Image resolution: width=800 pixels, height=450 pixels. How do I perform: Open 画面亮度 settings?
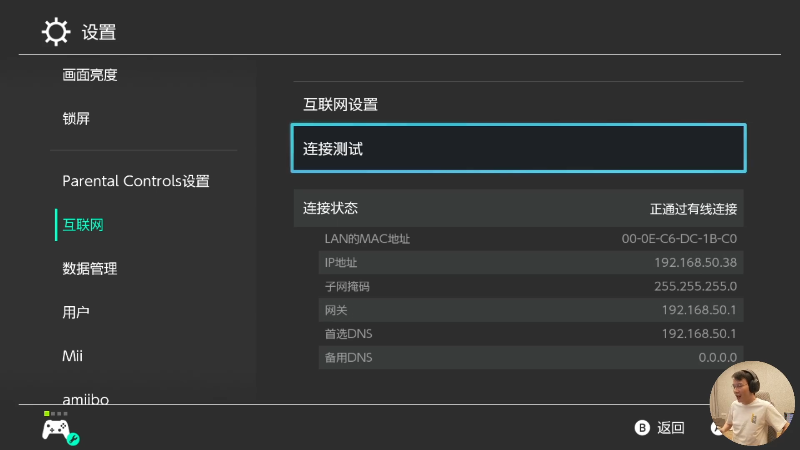[x=90, y=75]
